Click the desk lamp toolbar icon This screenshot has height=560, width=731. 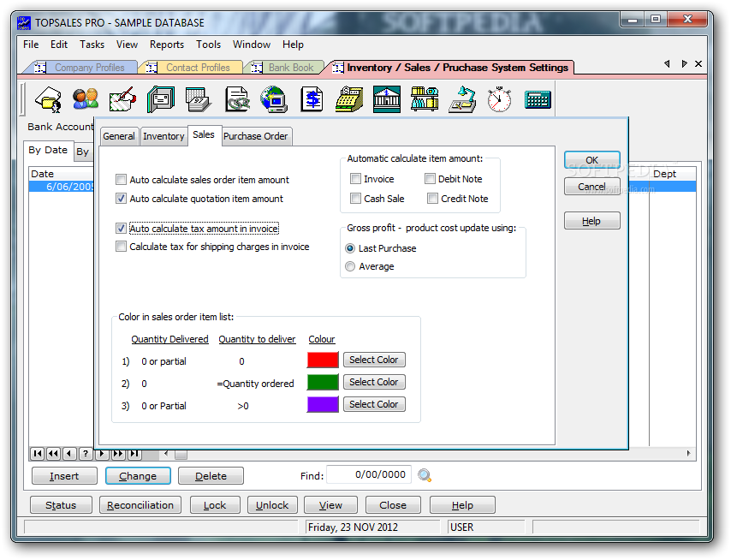point(462,99)
